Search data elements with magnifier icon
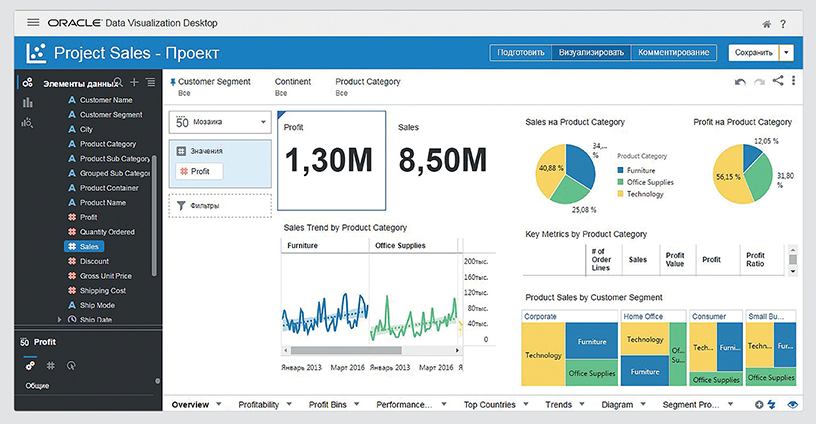This screenshot has width=816, height=424. [119, 82]
